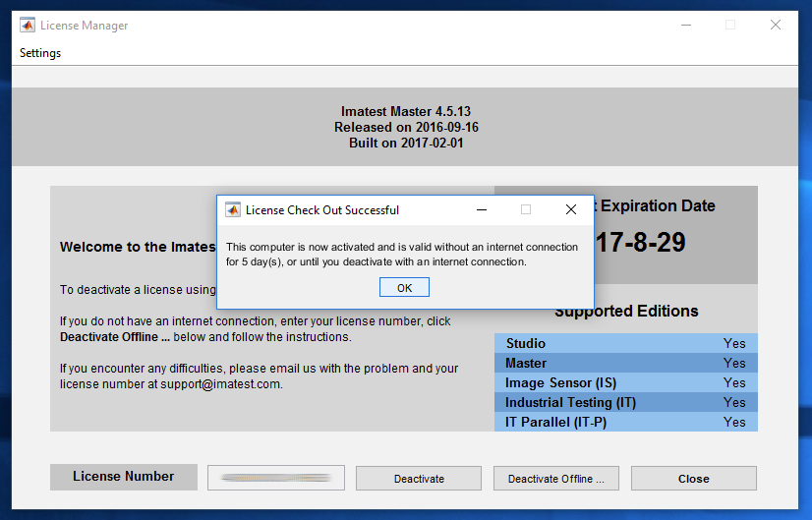Image resolution: width=812 pixels, height=520 pixels.
Task: Click the bottom Close button
Action: click(x=693, y=479)
